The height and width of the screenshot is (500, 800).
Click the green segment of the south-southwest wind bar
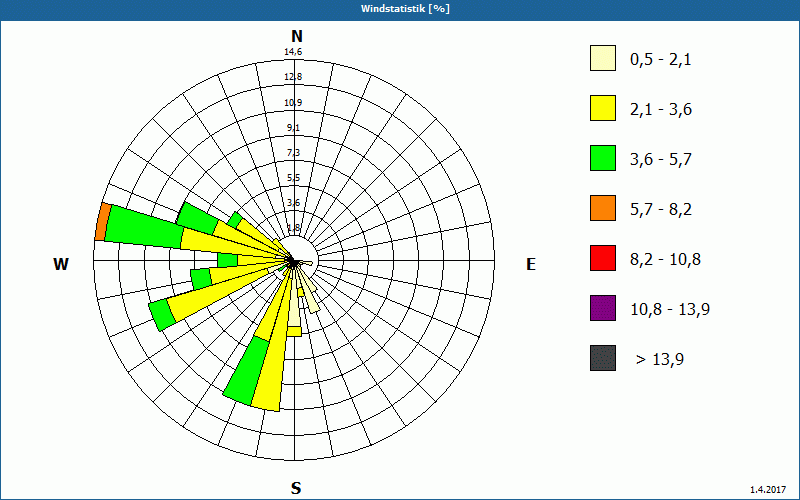[247, 371]
